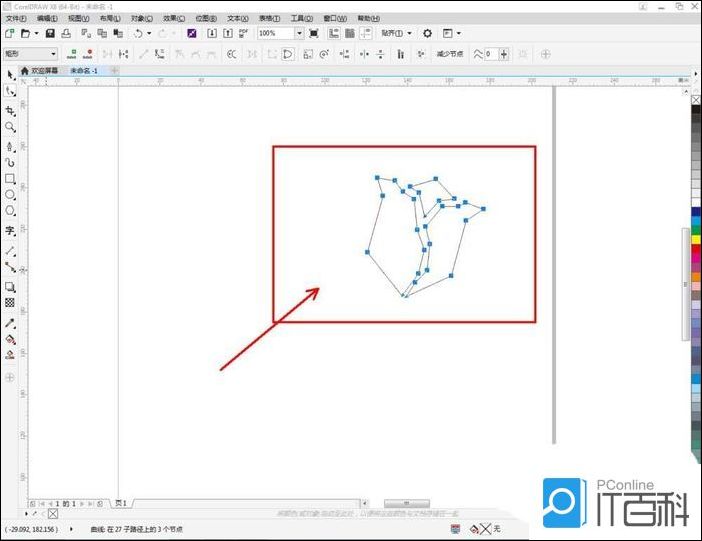The width and height of the screenshot is (702, 541).
Task: Click the Full-screen preview icon
Action: (x=314, y=33)
